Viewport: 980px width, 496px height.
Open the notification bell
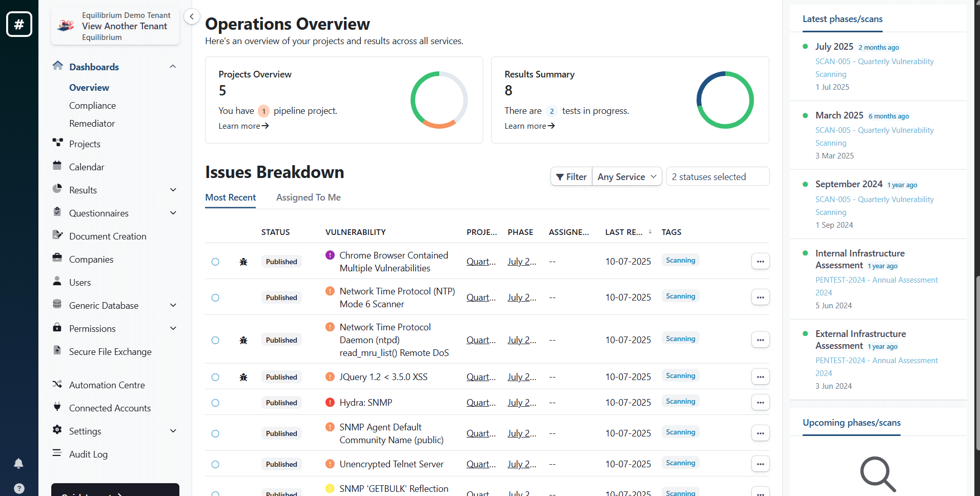[19, 464]
